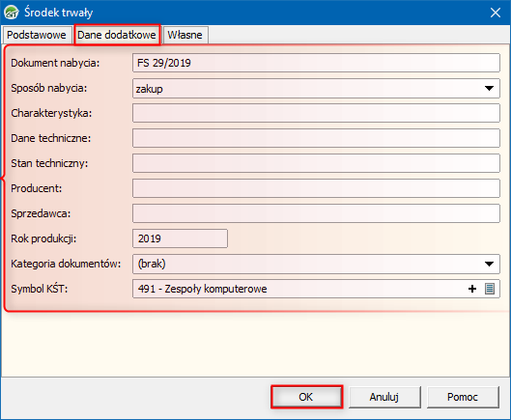Click into the Producent field

[x=316, y=188]
